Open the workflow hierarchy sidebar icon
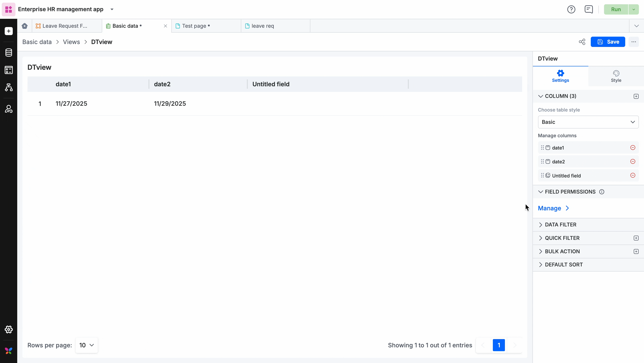This screenshot has height=363, width=644. pos(9,87)
